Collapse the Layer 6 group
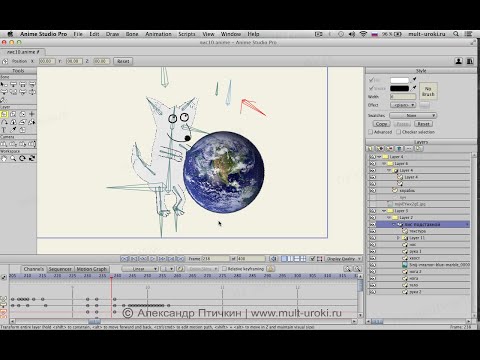This screenshot has height=360, width=480. (x=384, y=164)
